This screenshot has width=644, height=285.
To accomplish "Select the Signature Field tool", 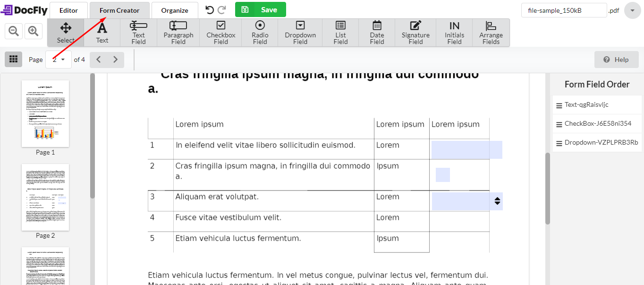I will point(415,32).
